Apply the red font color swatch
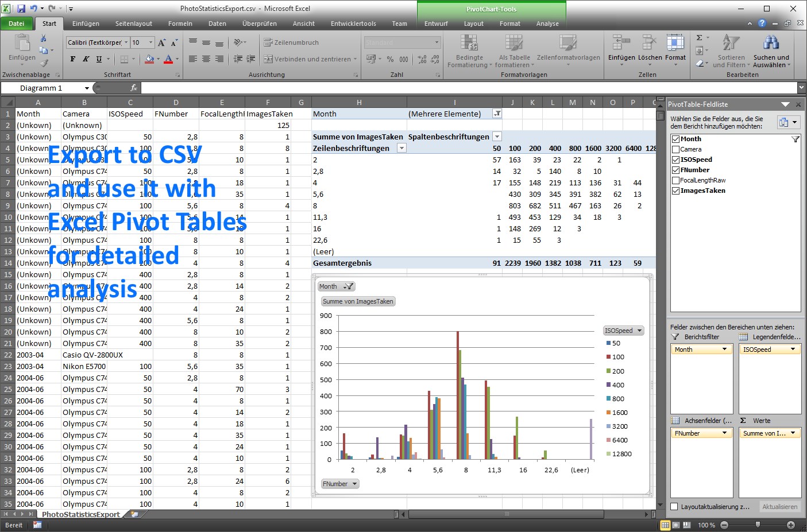This screenshot has height=532, width=807. [x=168, y=59]
